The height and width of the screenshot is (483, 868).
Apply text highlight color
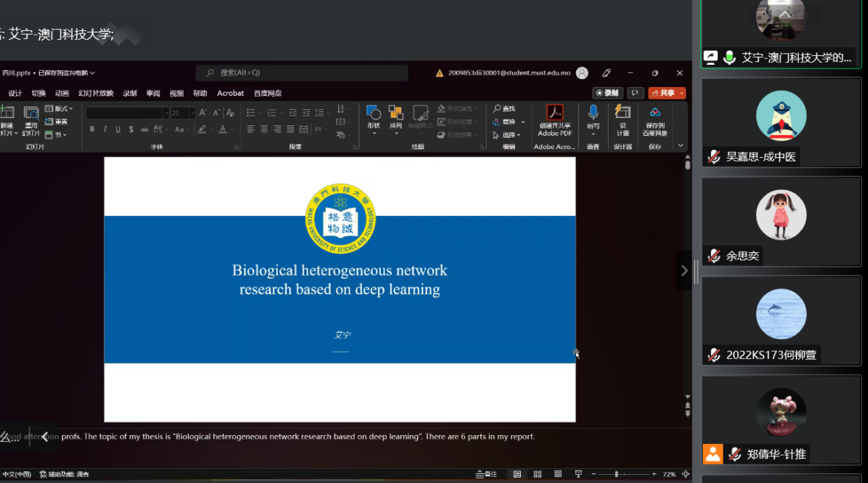click(202, 129)
